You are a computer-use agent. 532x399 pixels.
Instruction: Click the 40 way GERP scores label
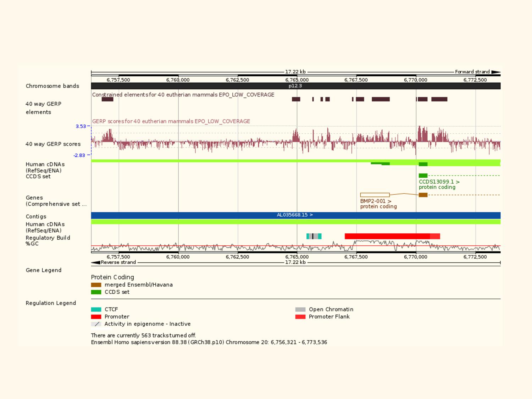point(53,144)
